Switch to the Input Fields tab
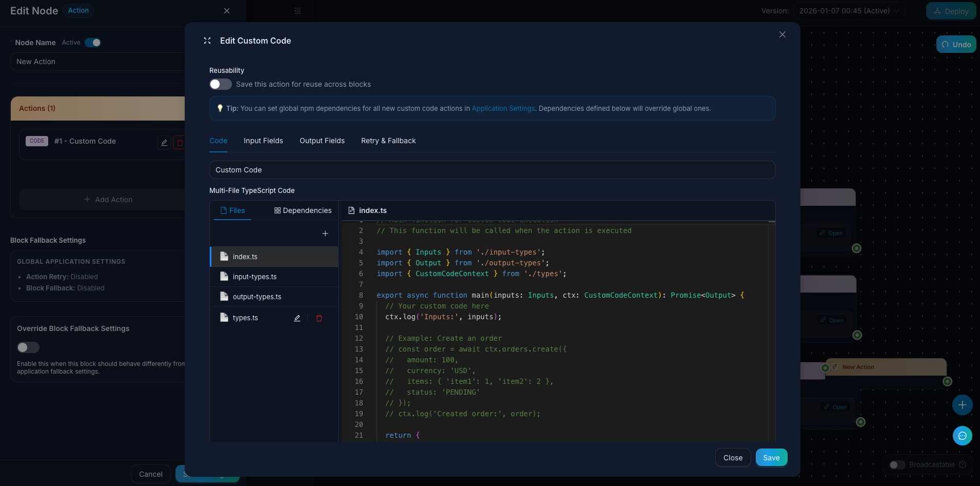This screenshot has width=980, height=486. click(263, 141)
